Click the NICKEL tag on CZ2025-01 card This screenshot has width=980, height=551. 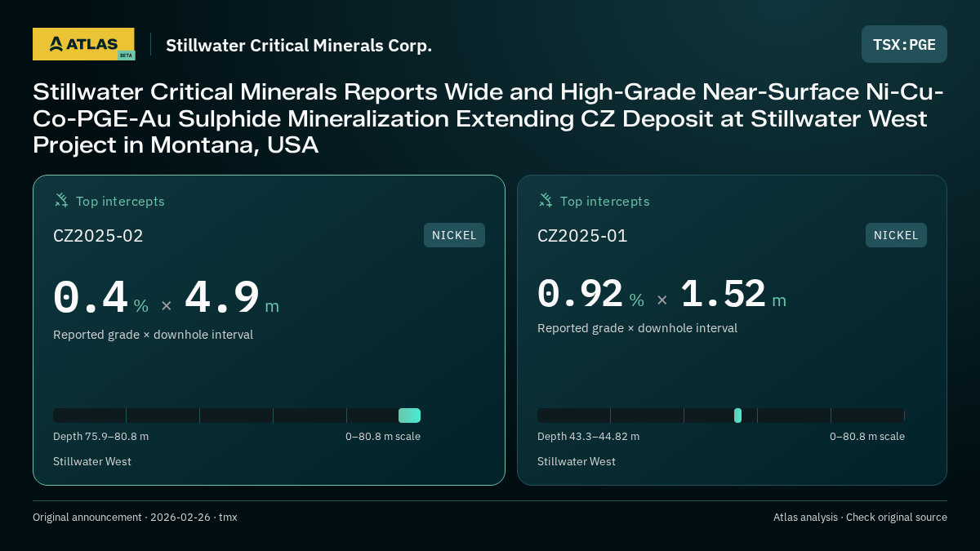tap(896, 235)
